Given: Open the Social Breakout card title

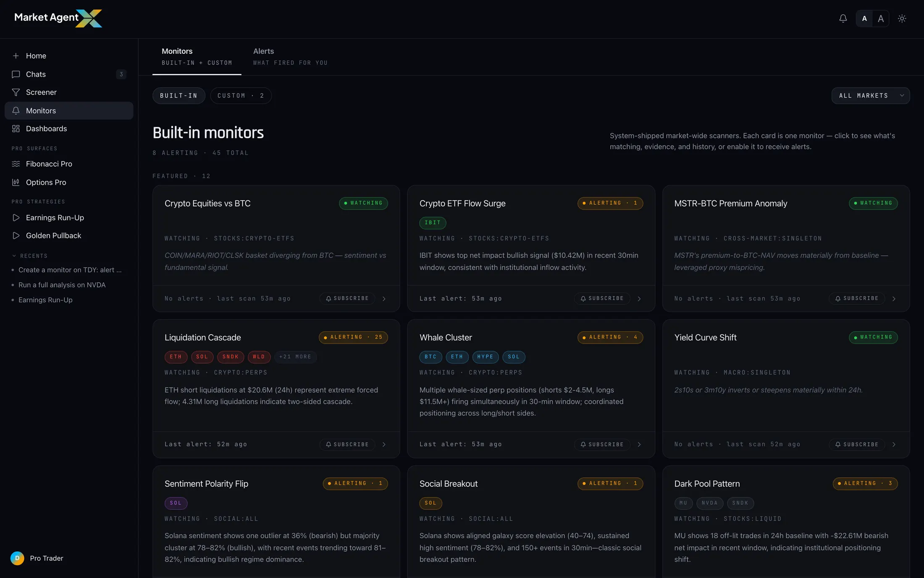Looking at the screenshot, I should (x=449, y=484).
